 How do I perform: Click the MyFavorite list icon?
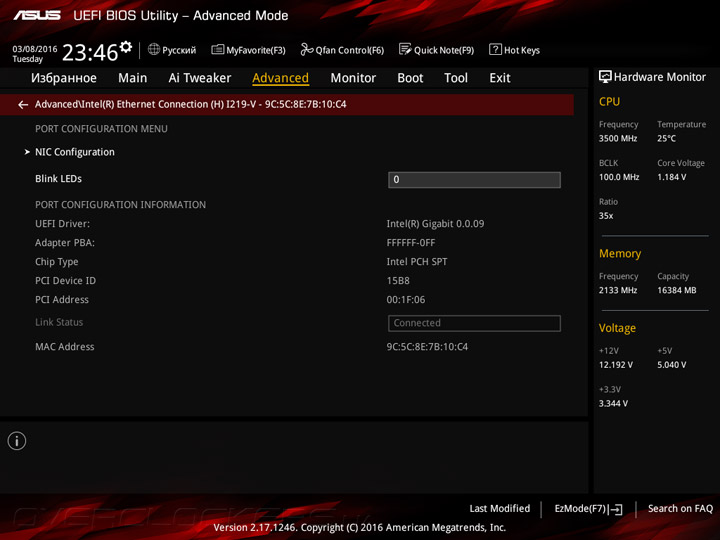218,49
